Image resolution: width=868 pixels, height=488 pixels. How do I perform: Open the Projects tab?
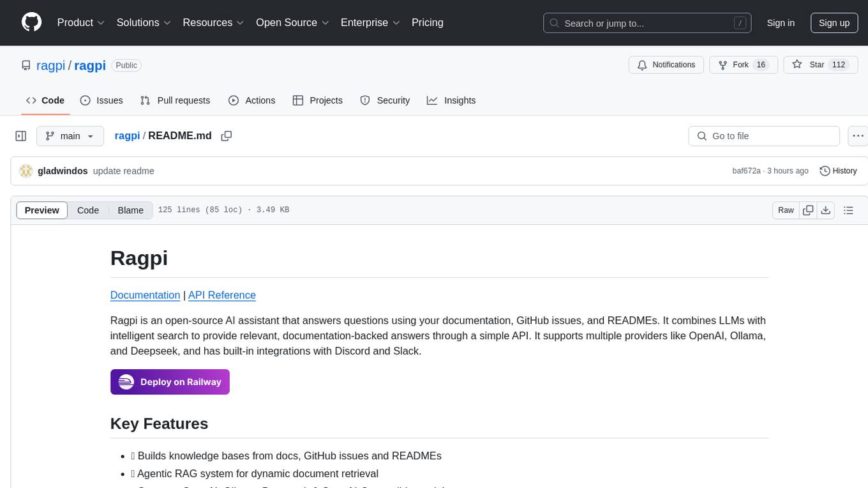pyautogui.click(x=318, y=100)
